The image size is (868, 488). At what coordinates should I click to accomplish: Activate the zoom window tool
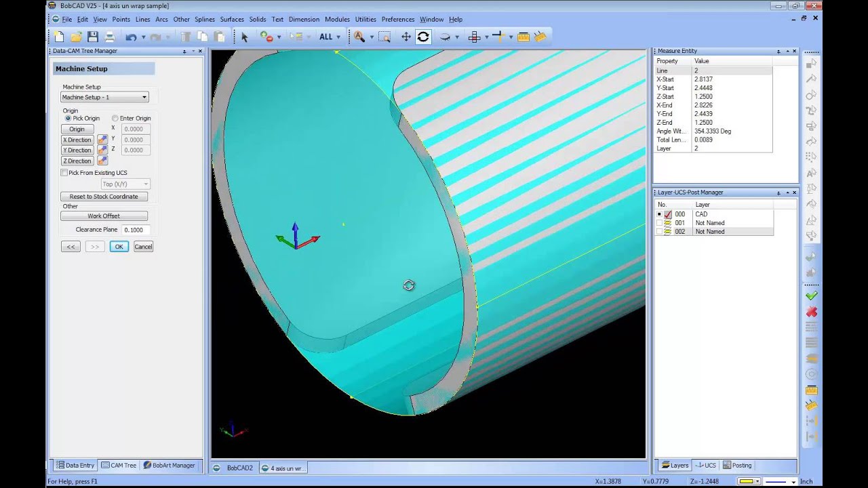coord(384,37)
